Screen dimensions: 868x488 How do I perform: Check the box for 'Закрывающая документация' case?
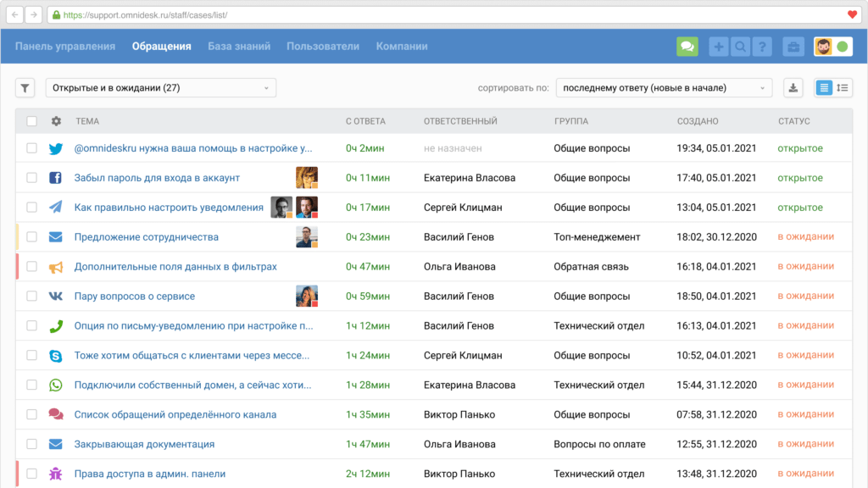[x=31, y=444]
